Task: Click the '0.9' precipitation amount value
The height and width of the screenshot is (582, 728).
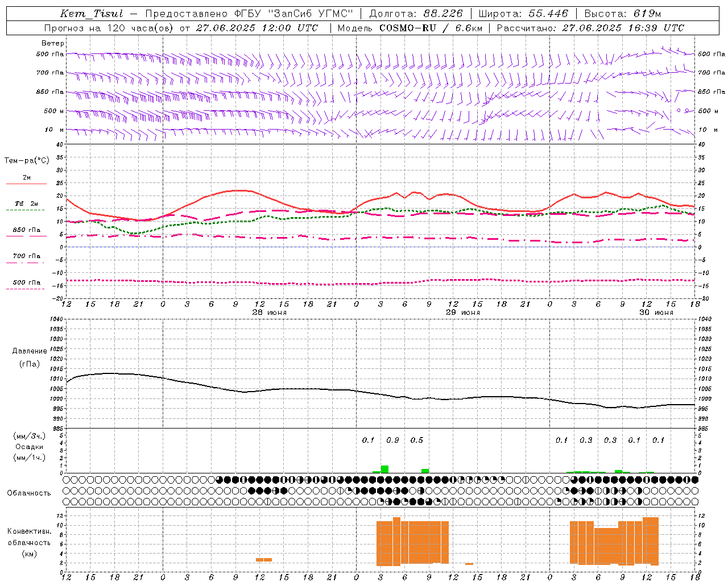Action: [x=392, y=440]
